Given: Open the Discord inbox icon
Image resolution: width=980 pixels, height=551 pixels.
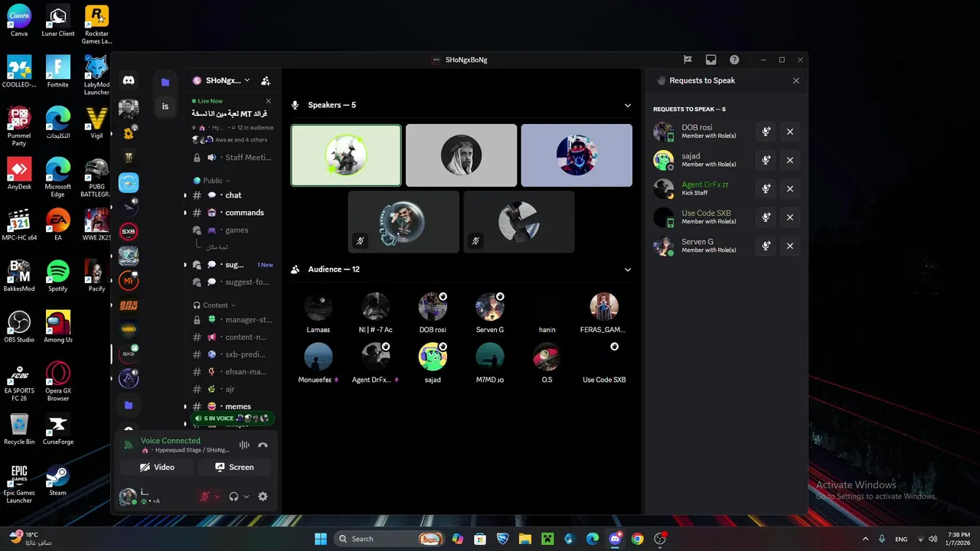Looking at the screenshot, I should (710, 60).
